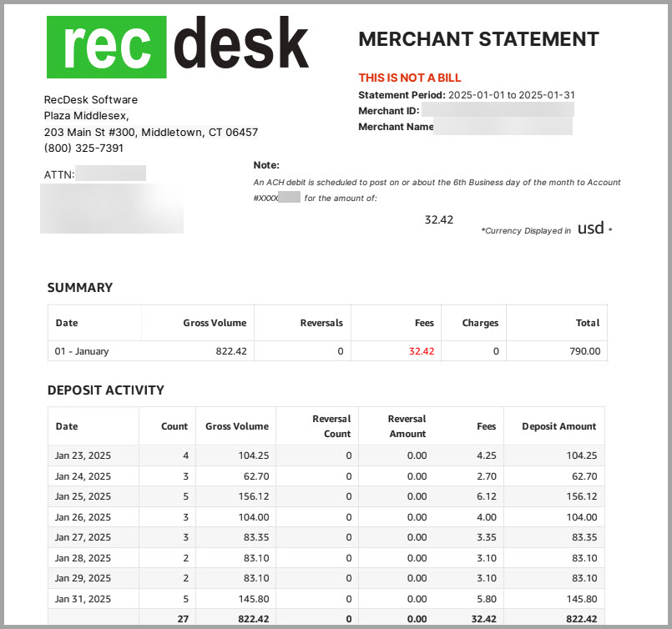Screen dimensions: 672x629
Task: Select the red Fees value in Summary row
Action: click(422, 351)
